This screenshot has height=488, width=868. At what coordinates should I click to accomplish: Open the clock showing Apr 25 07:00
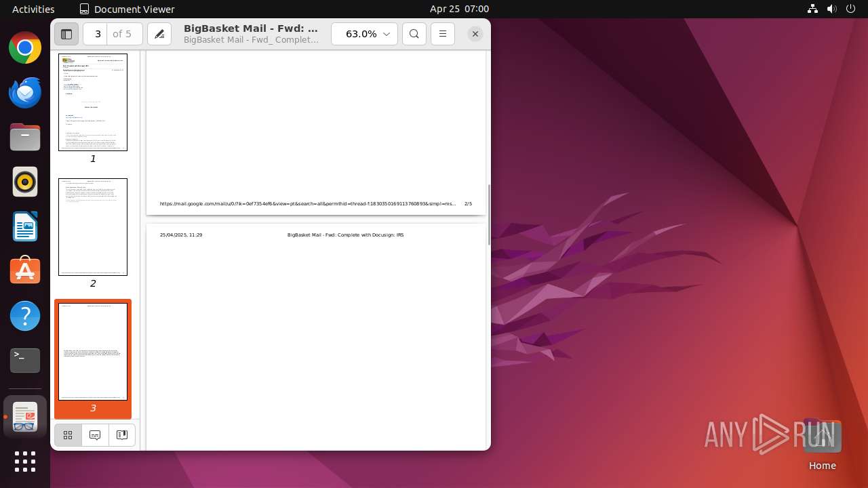pyautogui.click(x=459, y=9)
